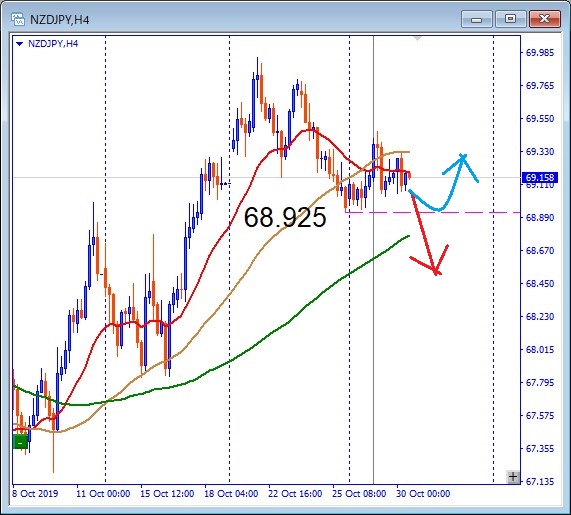Screen dimensions: 571x515
Task: Click the 69.985 price scale label
Action: point(540,52)
